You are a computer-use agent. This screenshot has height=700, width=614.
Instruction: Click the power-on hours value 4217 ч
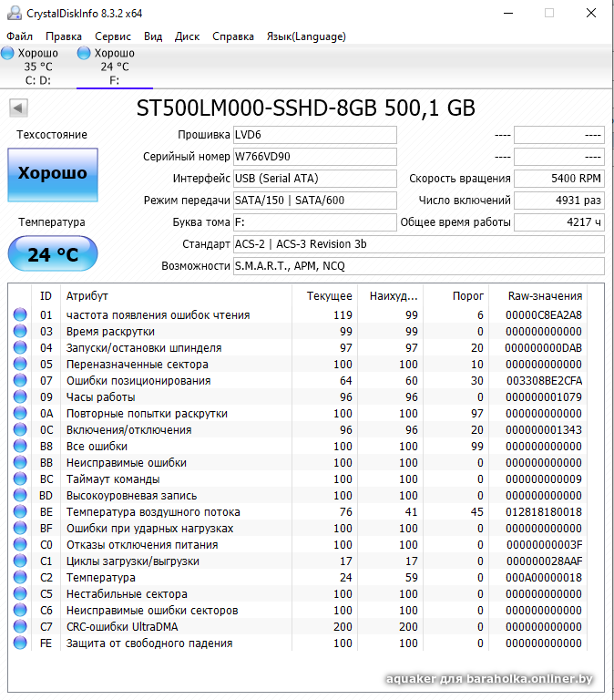[559, 222]
